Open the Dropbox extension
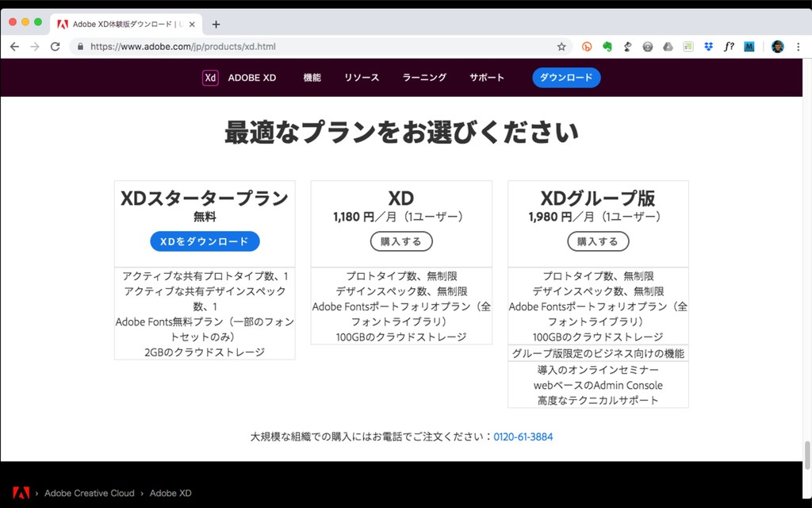812x508 pixels. click(x=708, y=47)
